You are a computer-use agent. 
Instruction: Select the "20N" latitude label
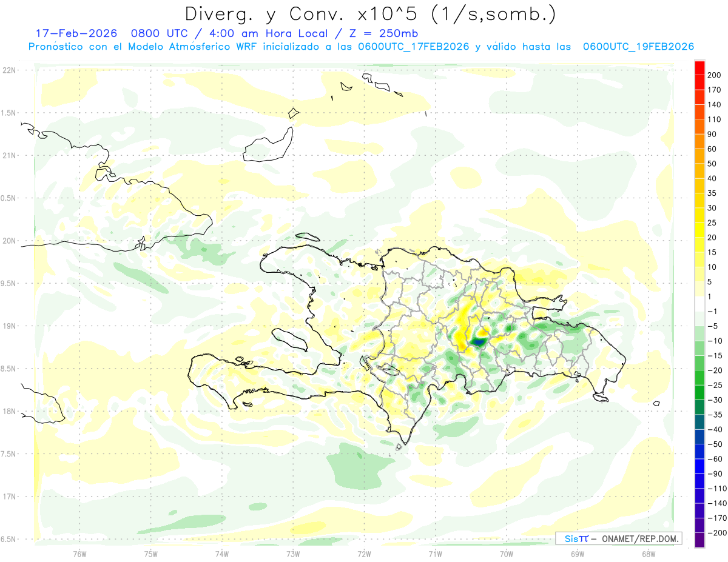(x=8, y=241)
